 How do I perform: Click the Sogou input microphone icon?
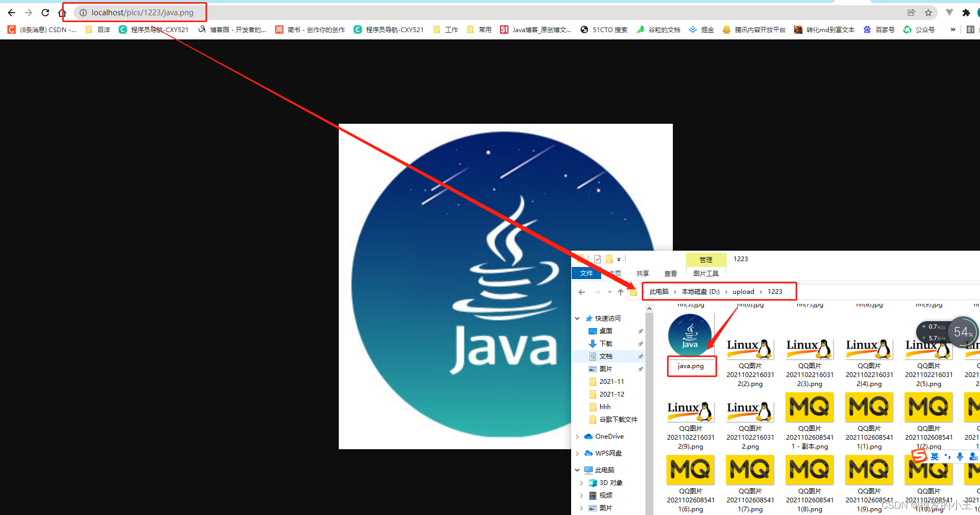tap(960, 457)
